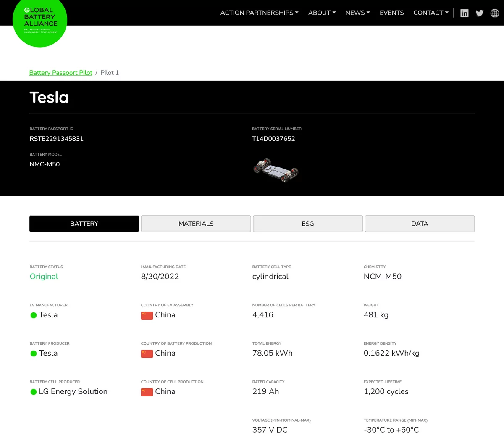Screen dimensions: 504x441
Task: Select the Battery tab
Action: (x=84, y=224)
